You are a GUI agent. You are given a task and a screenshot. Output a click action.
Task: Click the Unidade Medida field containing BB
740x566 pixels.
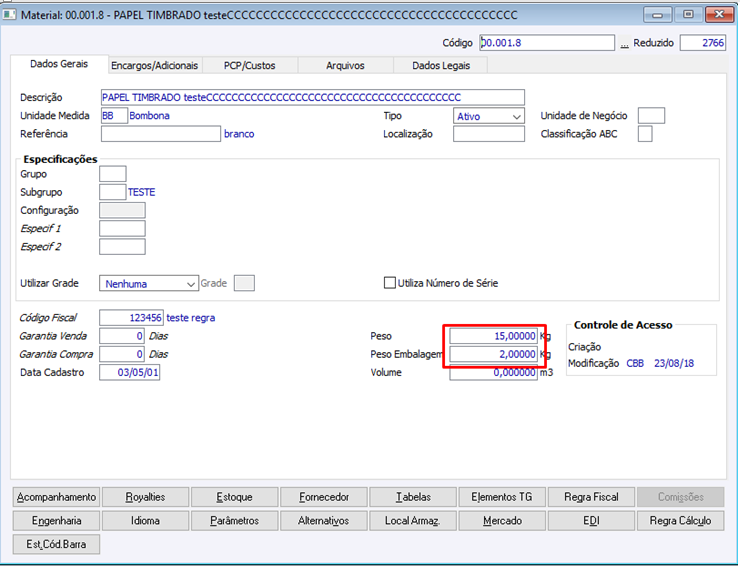point(114,116)
